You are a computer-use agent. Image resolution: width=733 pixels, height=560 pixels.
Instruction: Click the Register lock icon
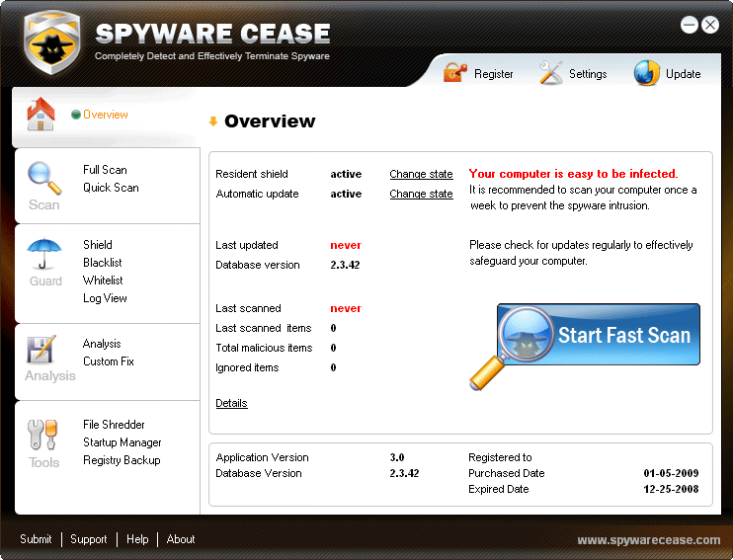pos(454,72)
